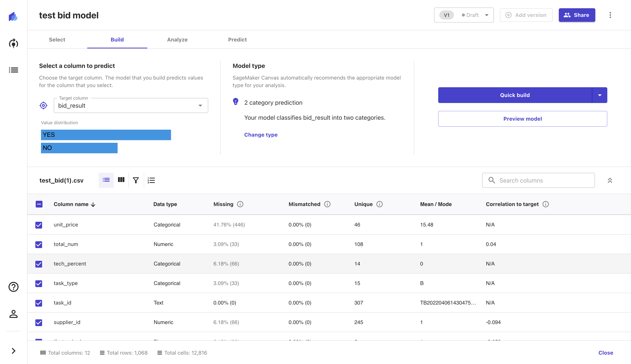Open the datasets list sidebar icon
This screenshot has width=631, height=364.
click(14, 70)
